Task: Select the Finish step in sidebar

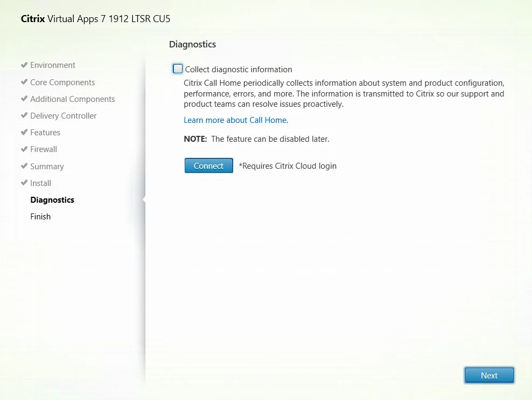Action: [x=40, y=217]
